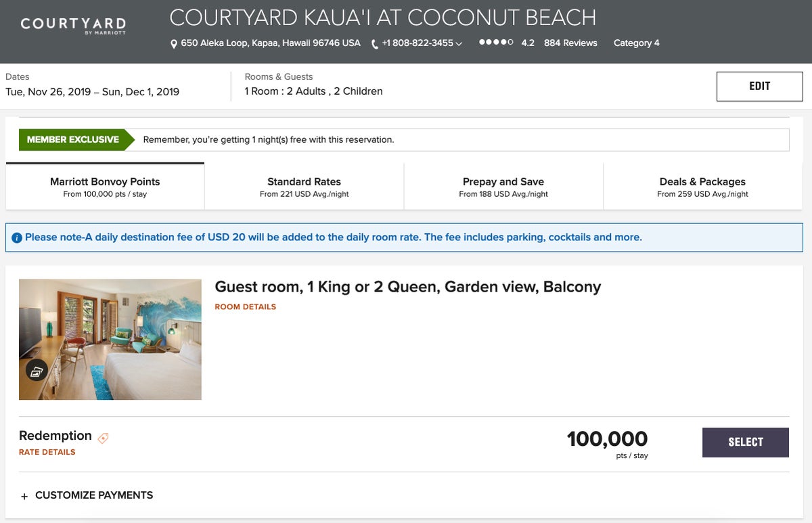Click the guest room photo thumbnail
The height and width of the screenshot is (523, 812).
(110, 339)
